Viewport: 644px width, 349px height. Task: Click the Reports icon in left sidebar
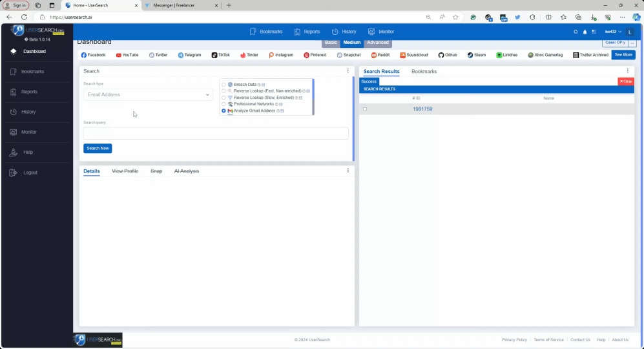pos(14,92)
